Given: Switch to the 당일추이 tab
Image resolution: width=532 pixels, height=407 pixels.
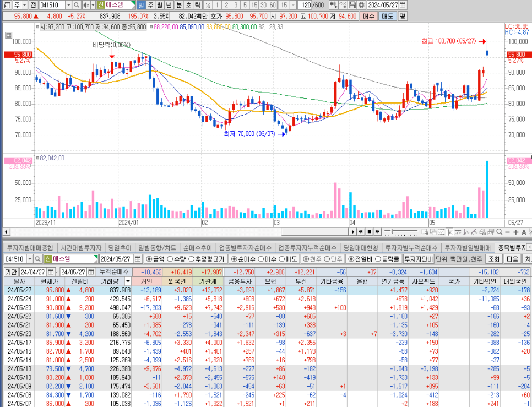Looking at the screenshot, I should pyautogui.click(x=120, y=248).
